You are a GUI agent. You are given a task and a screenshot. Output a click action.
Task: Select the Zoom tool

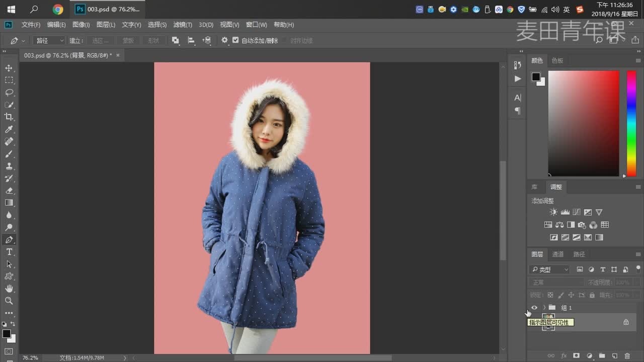pos(9,301)
